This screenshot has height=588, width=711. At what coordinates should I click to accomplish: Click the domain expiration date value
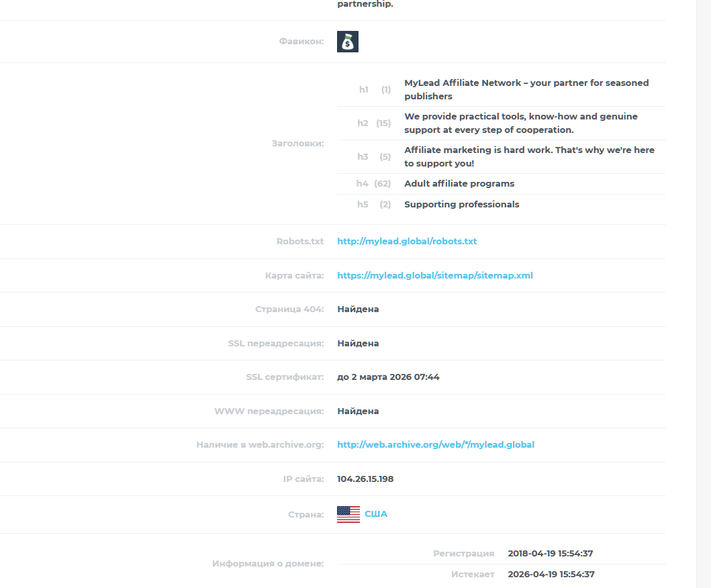551,575
